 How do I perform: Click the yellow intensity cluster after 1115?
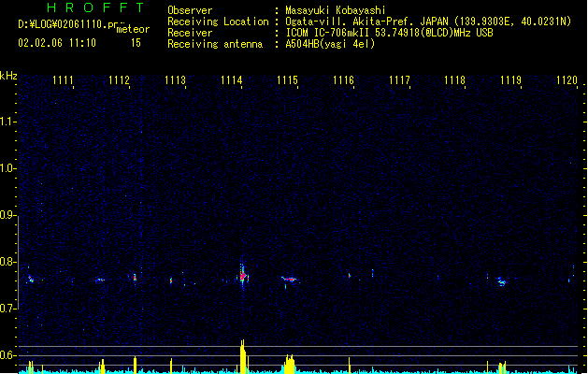pos(289,364)
